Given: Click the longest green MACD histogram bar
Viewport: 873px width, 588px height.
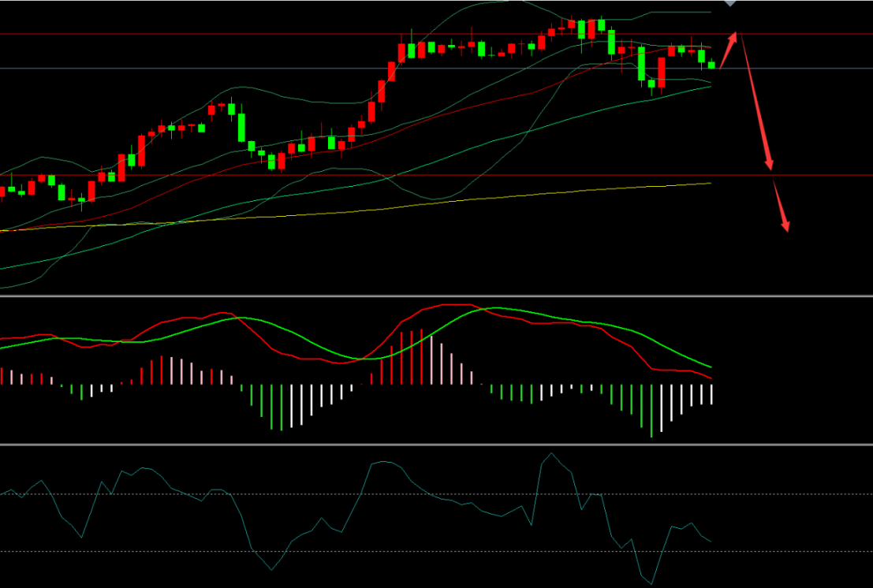Looking at the screenshot, I should click(x=651, y=411).
